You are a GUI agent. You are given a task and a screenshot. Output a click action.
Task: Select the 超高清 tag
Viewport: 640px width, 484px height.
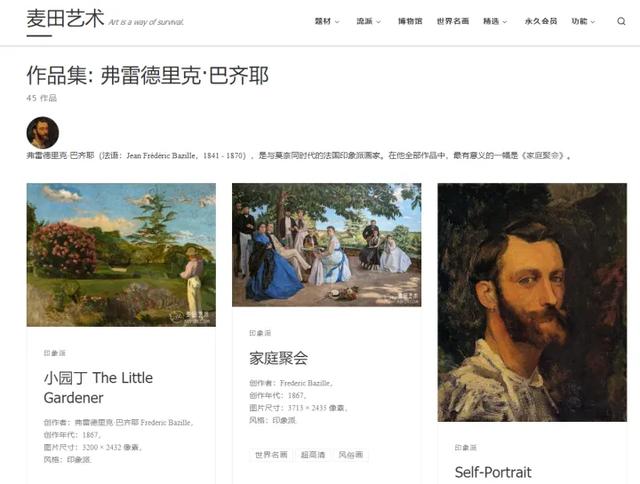pos(313,455)
